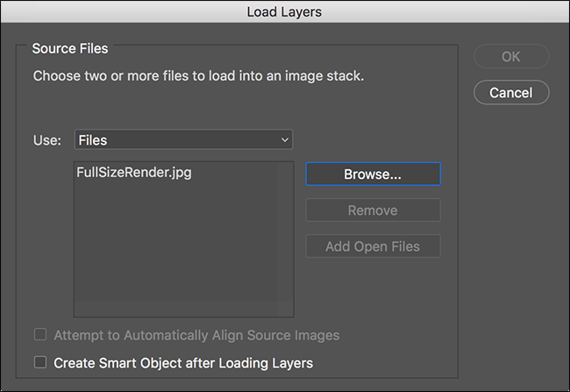Click the "Choose two or more files" instruction text

tap(198, 76)
